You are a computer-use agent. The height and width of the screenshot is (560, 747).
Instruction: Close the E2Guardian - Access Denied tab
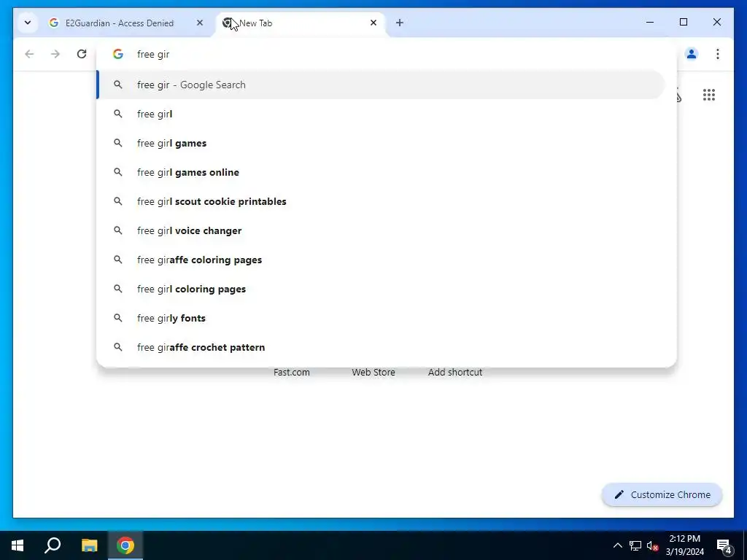tap(200, 23)
